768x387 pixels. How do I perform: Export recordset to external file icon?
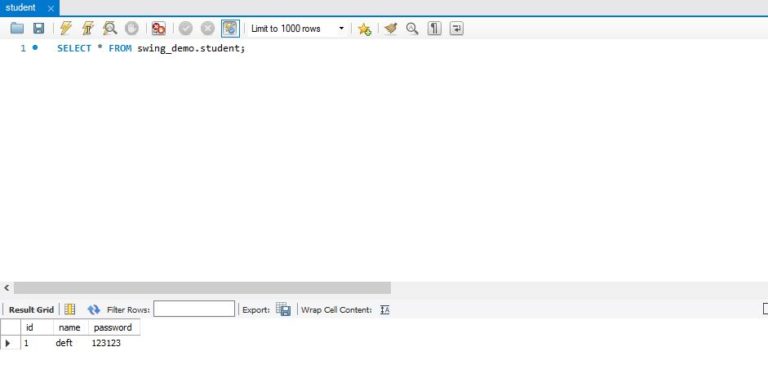pos(283,309)
